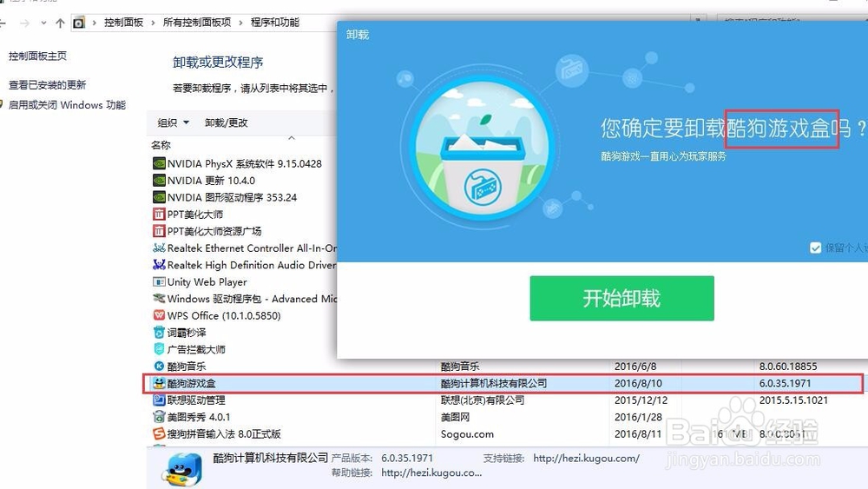Click version 2015.5.15.1021 cell
This screenshot has width=868, height=489.
pos(793,400)
